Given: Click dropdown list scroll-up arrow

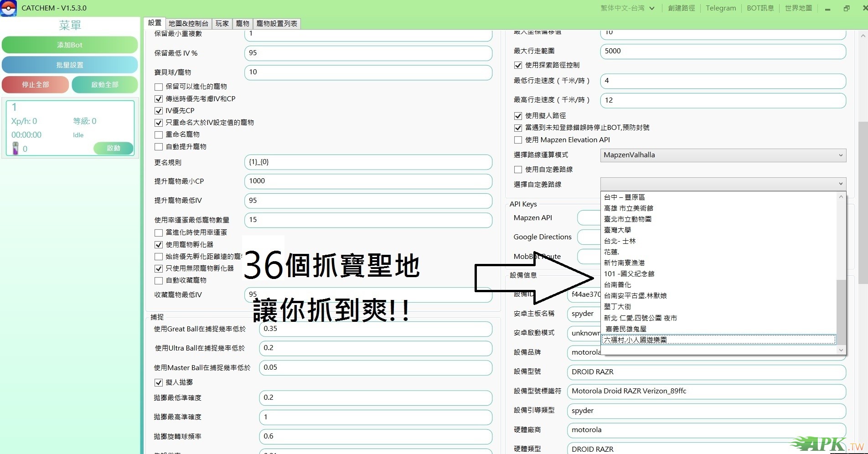Looking at the screenshot, I should 841,197.
